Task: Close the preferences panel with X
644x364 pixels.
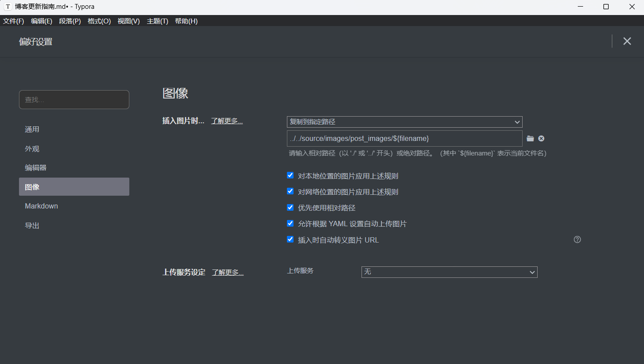Action: [627, 41]
